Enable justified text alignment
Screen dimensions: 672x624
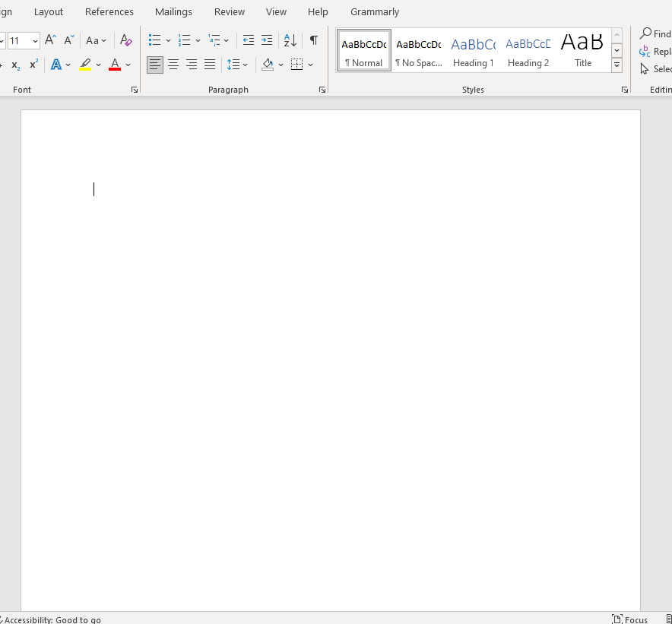point(210,65)
